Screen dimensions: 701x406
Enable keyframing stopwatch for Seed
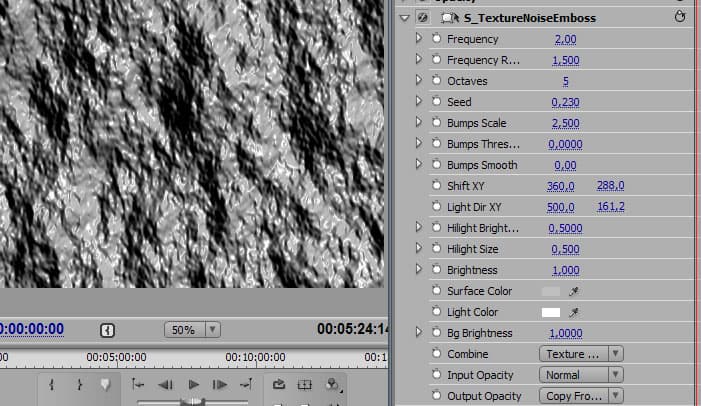point(436,102)
